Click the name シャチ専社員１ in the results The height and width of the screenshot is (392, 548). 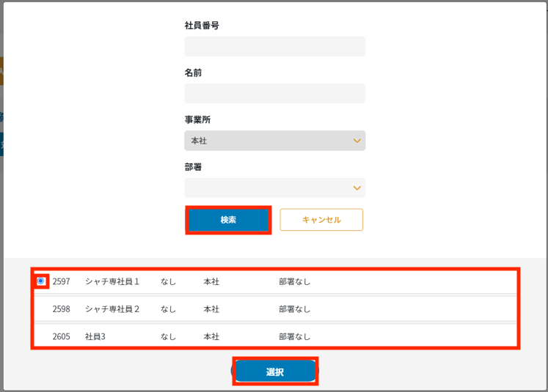tap(112, 281)
